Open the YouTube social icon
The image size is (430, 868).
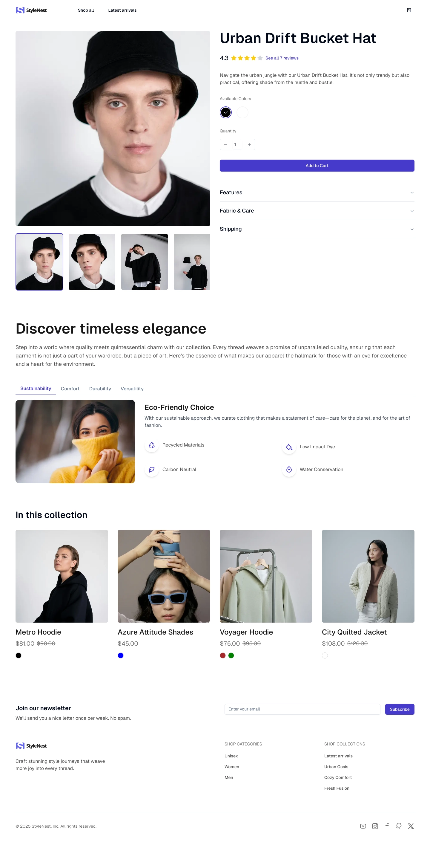(363, 826)
